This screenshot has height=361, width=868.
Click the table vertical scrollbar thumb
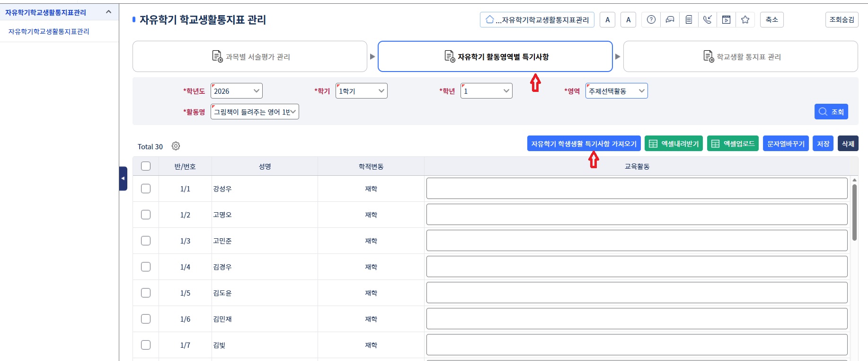854,212
